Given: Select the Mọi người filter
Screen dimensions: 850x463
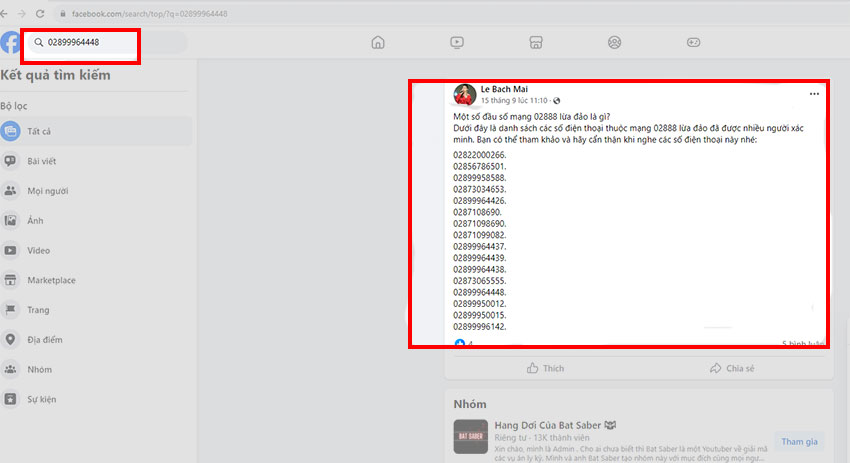Looking at the screenshot, I should point(96,191).
